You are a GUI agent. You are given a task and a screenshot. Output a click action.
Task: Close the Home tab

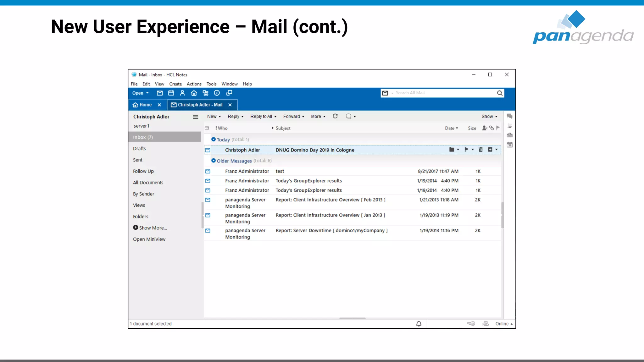(x=159, y=105)
